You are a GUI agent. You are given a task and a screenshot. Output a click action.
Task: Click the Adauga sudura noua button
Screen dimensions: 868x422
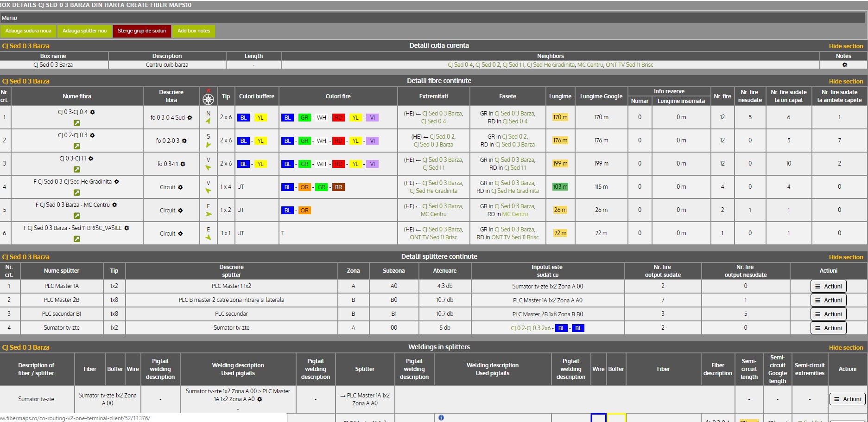(x=28, y=31)
